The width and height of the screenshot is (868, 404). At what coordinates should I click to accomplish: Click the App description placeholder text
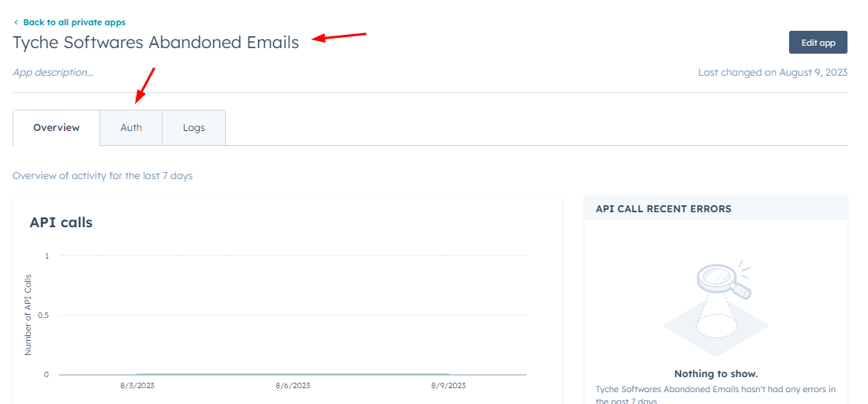tap(53, 73)
